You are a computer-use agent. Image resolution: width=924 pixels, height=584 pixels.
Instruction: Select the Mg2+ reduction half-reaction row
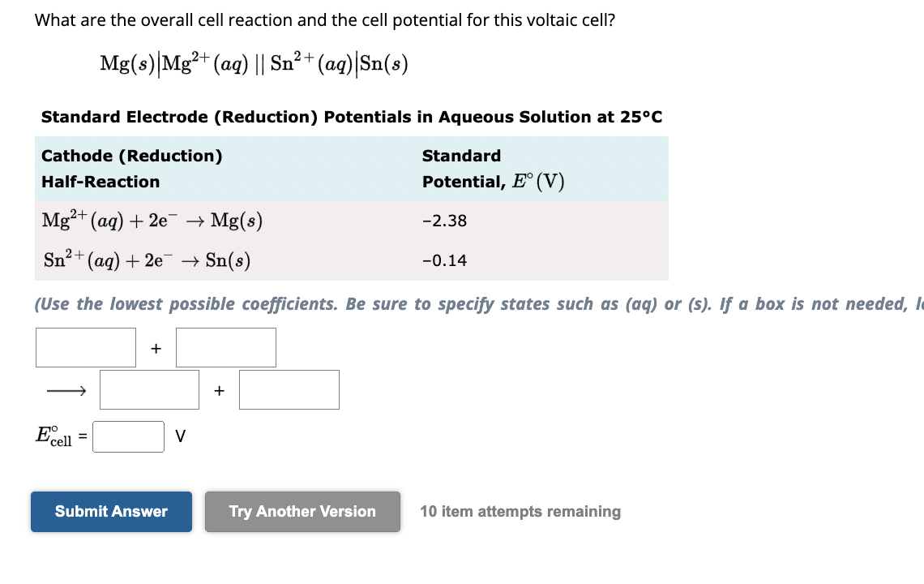pos(151,219)
